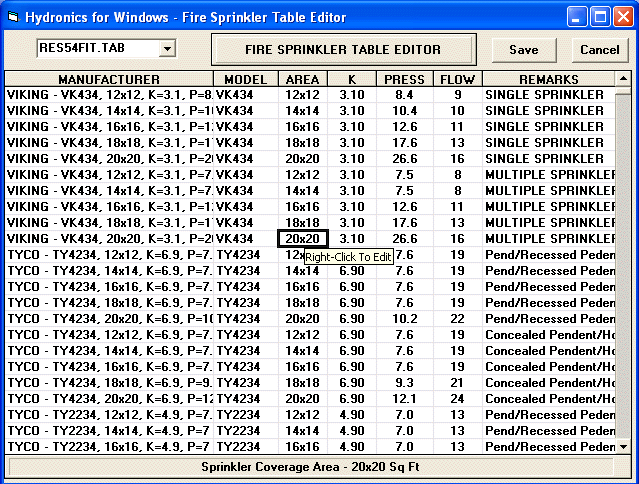
Task: Maximize the Table Editor window
Action: 600,17
